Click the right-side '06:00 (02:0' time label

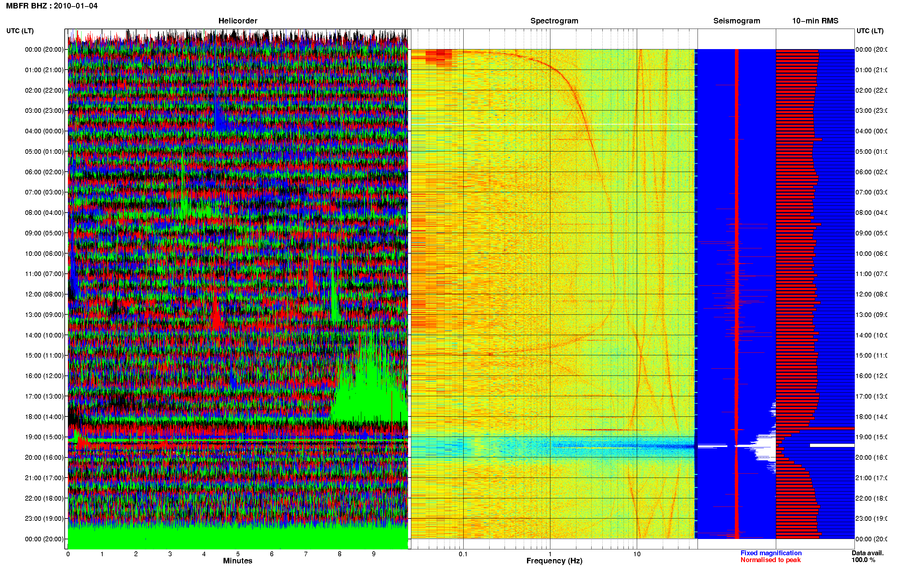coord(871,172)
